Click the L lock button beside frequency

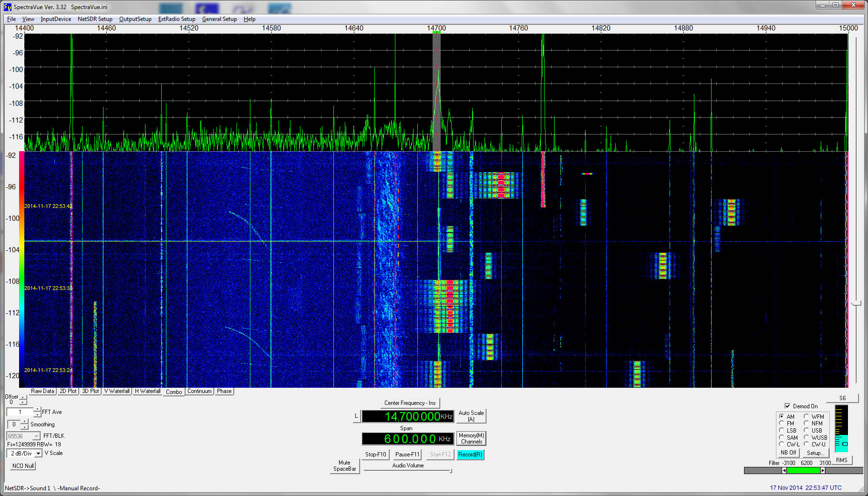tap(356, 416)
